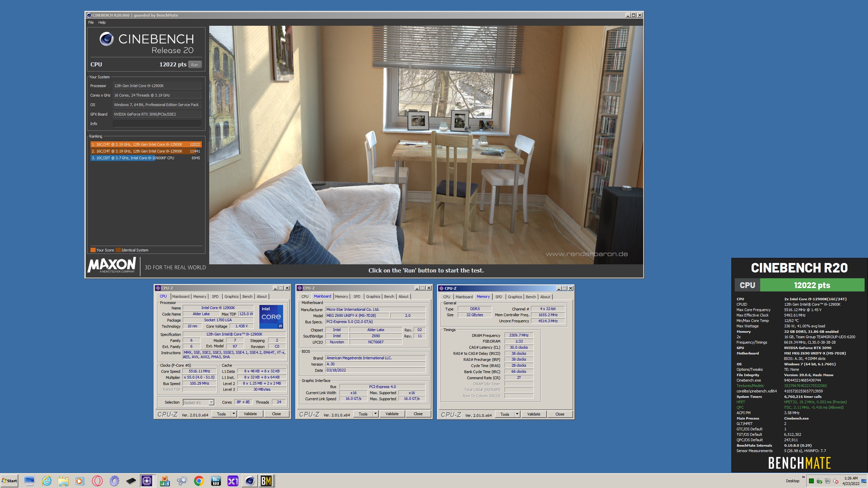The width and height of the screenshot is (868, 488).
Task: Open About tab in first CPU-Z window
Action: click(x=262, y=297)
